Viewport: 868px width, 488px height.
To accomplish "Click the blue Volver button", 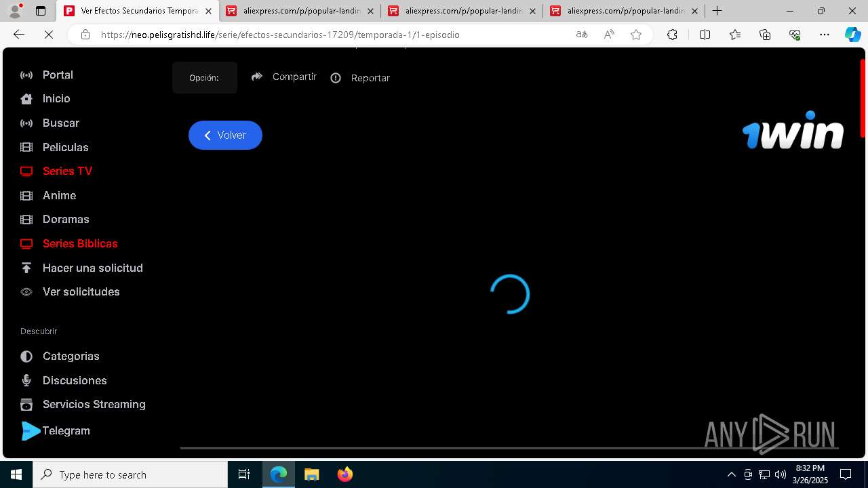I will click(x=225, y=135).
